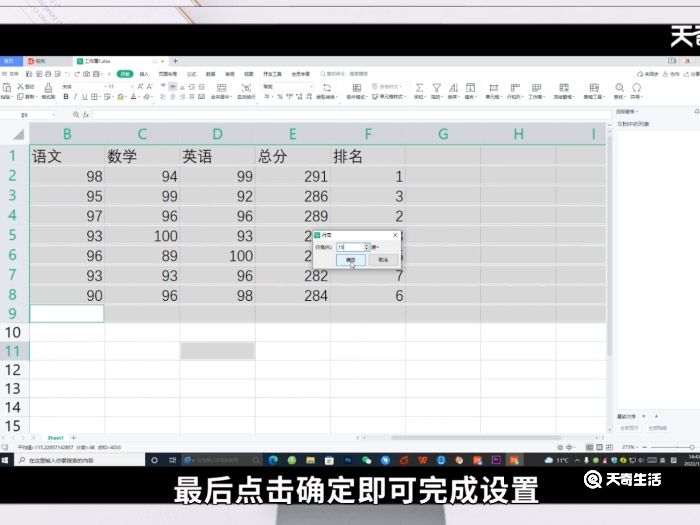Click the Conditional Formatting icon
Screen dimensions: 700x525
(x=356, y=88)
